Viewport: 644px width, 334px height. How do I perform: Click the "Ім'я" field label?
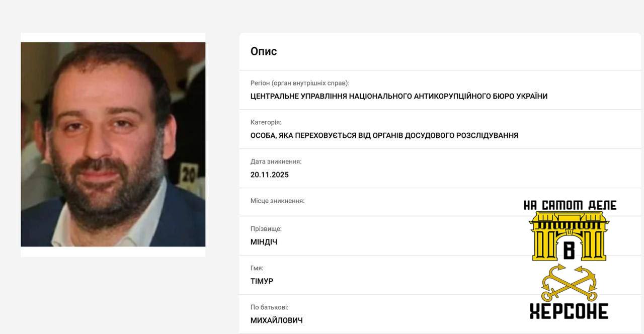tap(257, 268)
